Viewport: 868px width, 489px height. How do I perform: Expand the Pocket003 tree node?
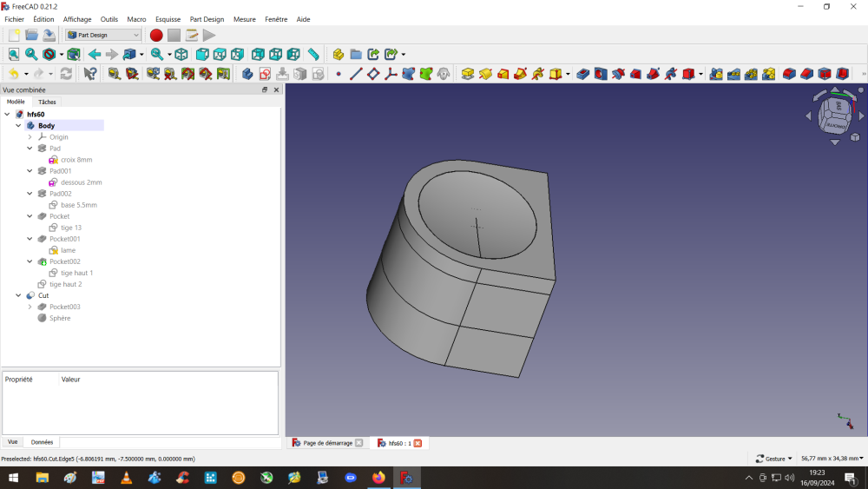coord(30,307)
